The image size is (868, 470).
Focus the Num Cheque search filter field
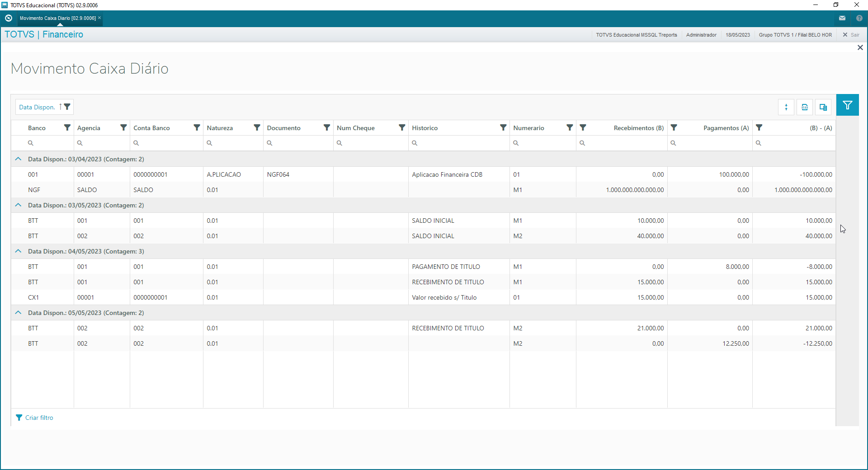[x=371, y=143]
